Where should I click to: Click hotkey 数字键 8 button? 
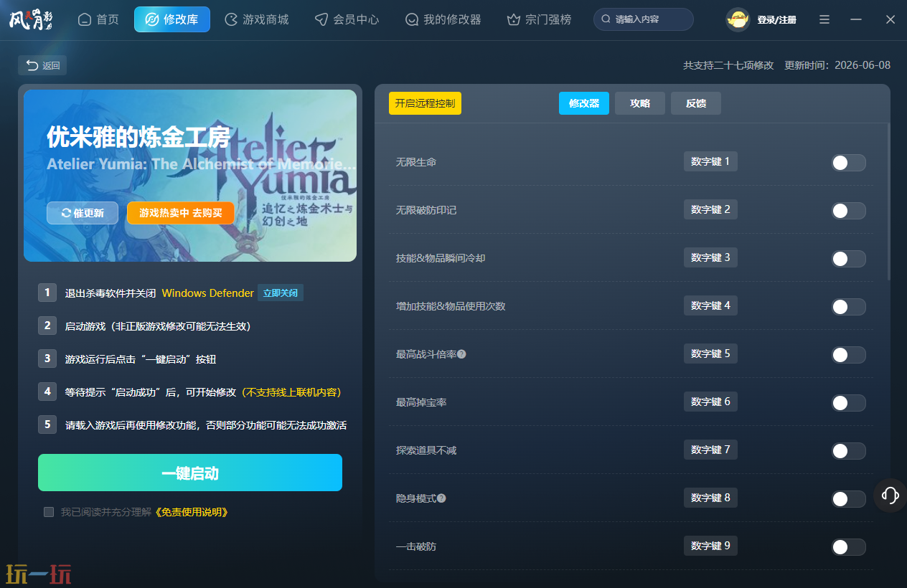pos(710,498)
